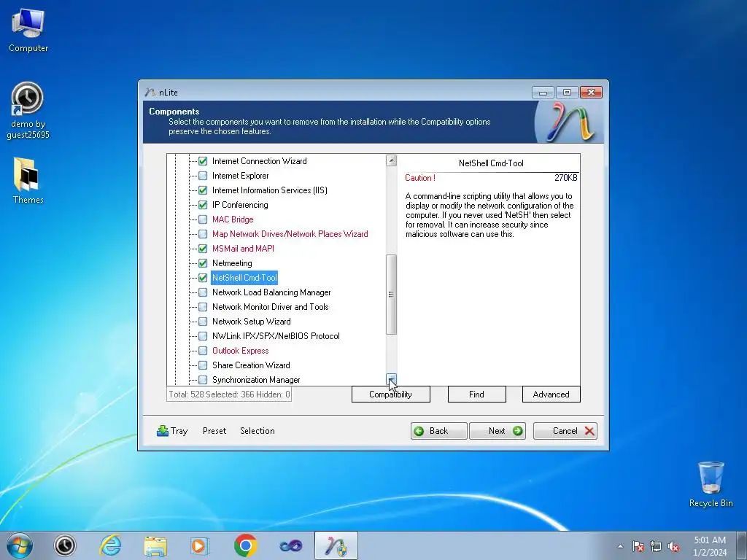Screen dimensions: 747x560
Task: Click the Show Desktop strip by the clock
Action: pos(742,545)
